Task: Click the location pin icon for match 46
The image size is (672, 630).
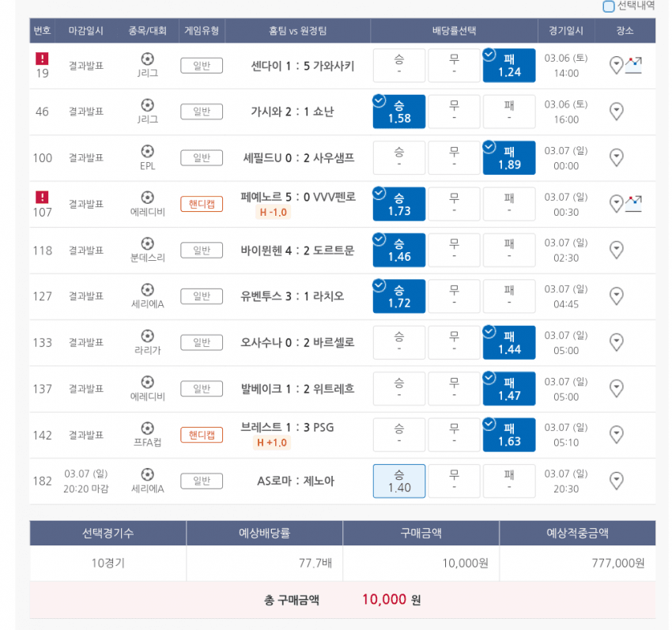Action: 617,111
